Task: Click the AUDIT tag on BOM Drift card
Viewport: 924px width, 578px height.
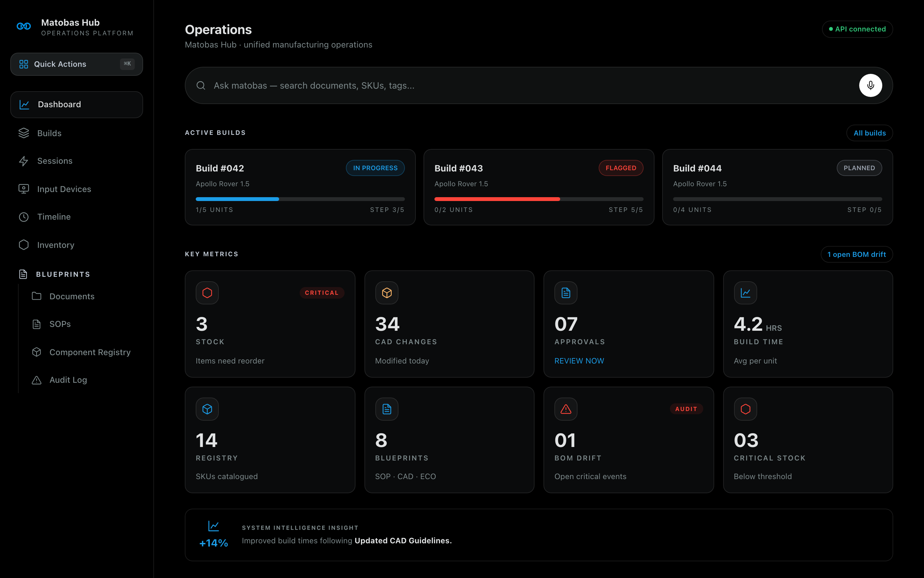Action: (686, 409)
